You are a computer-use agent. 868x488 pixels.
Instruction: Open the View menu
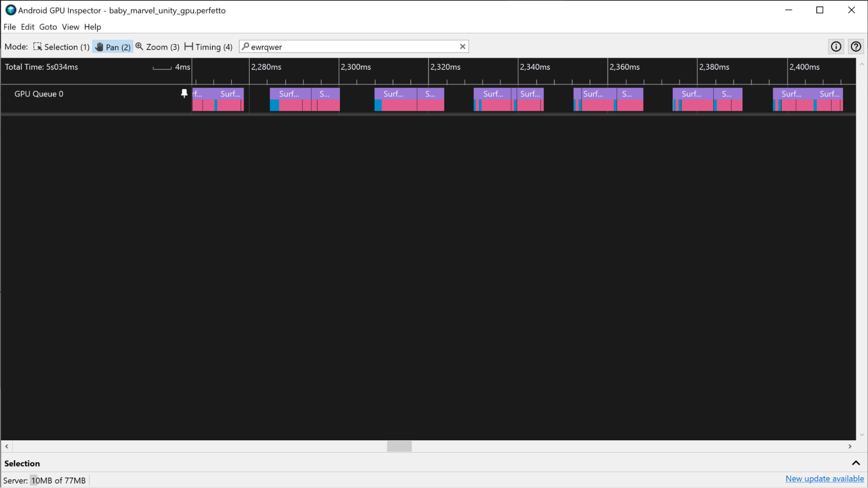point(70,27)
